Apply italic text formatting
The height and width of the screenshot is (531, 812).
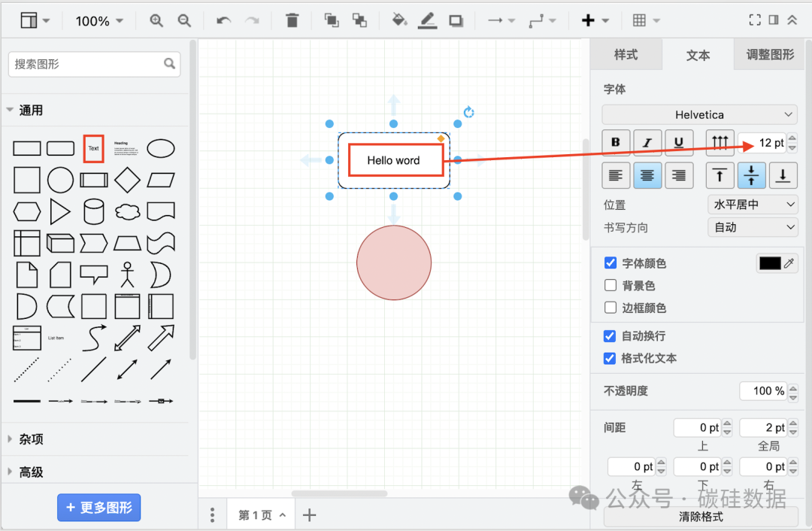point(647,142)
